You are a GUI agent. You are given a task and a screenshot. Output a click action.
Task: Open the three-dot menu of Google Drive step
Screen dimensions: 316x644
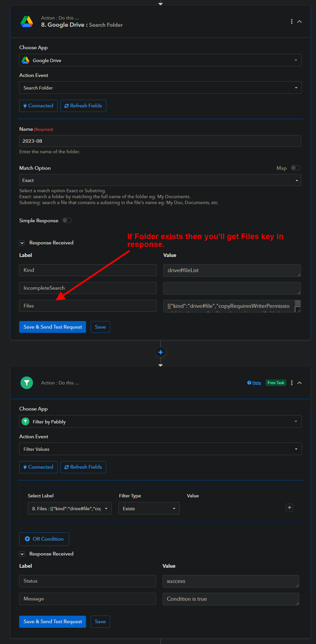pos(292,21)
